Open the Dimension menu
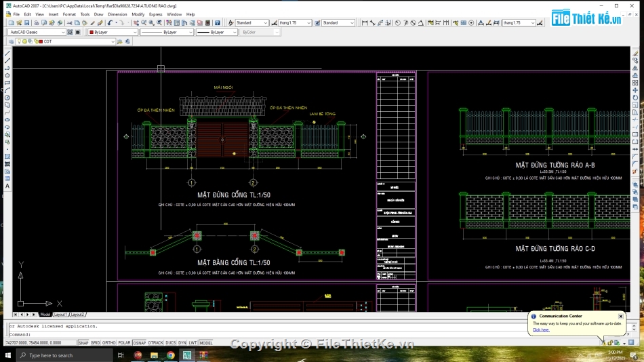This screenshot has width=644, height=362. (117, 14)
